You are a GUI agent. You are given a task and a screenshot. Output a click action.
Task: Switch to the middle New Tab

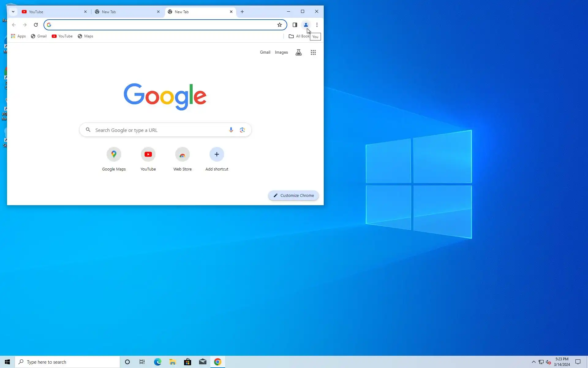(x=126, y=12)
